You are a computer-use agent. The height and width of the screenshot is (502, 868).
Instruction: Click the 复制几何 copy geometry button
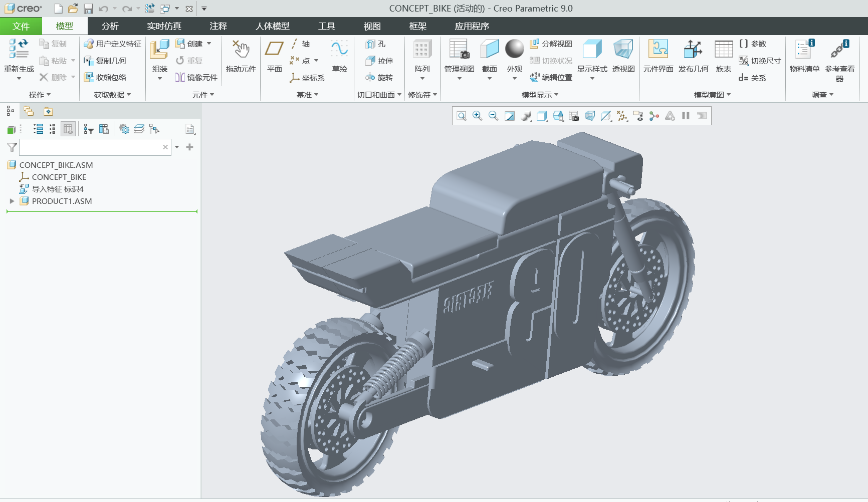(x=105, y=61)
